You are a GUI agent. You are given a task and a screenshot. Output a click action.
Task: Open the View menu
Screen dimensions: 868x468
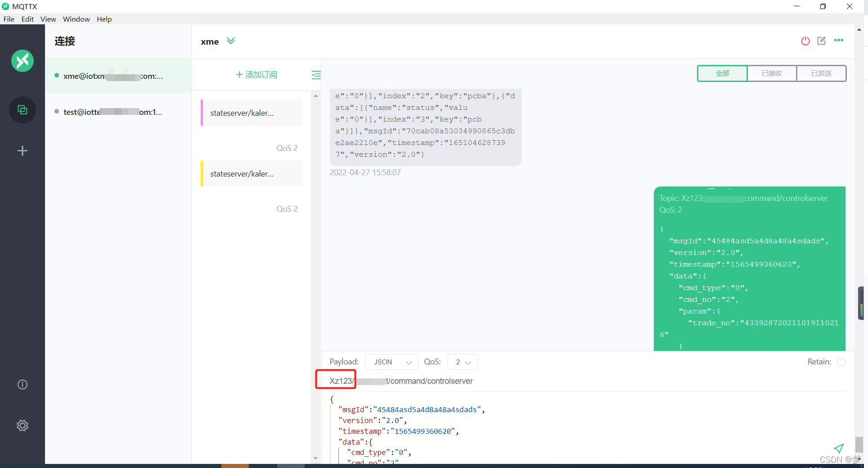tap(48, 19)
